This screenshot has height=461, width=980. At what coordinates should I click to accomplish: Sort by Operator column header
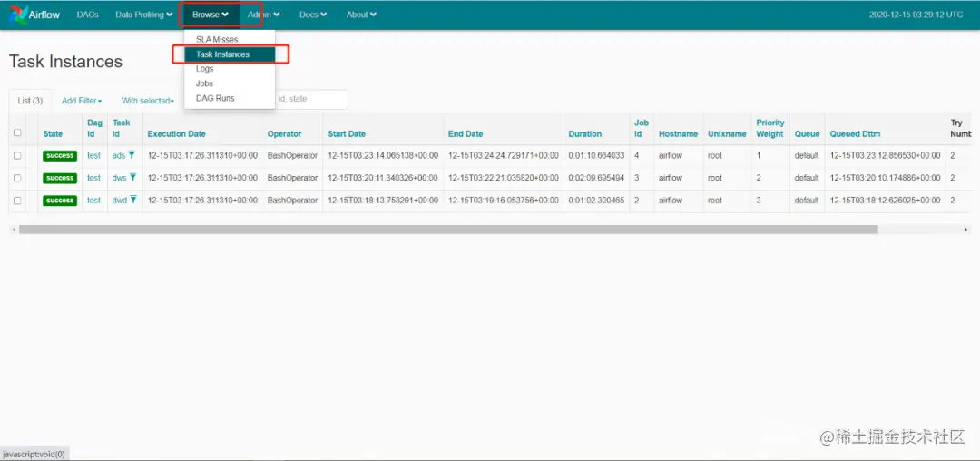[x=284, y=133]
